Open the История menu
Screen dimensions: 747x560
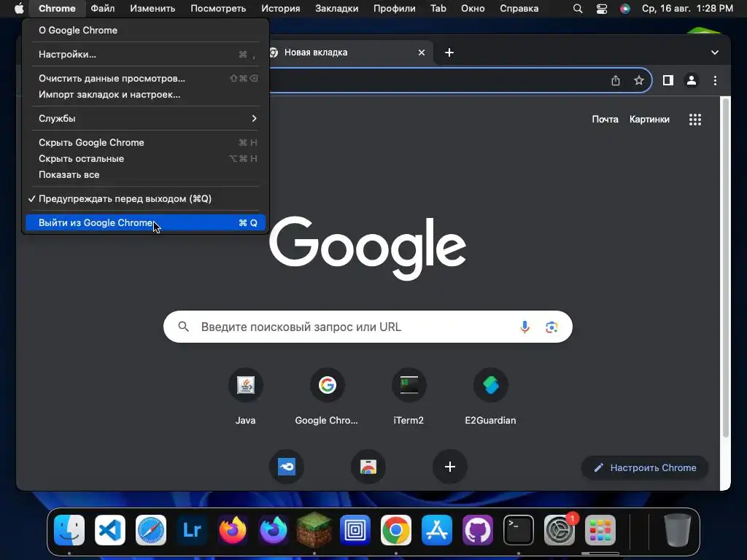coord(281,9)
